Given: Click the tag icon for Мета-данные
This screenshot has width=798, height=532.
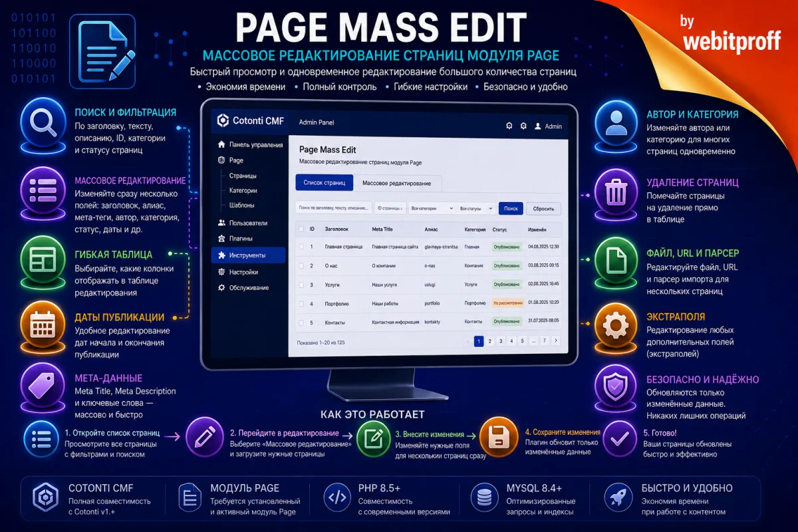Looking at the screenshot, I should (43, 387).
